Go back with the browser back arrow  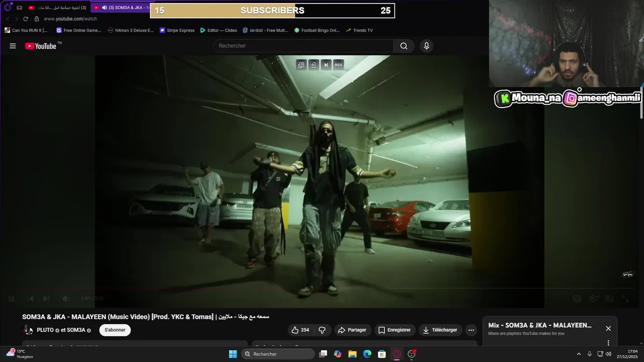(8, 19)
